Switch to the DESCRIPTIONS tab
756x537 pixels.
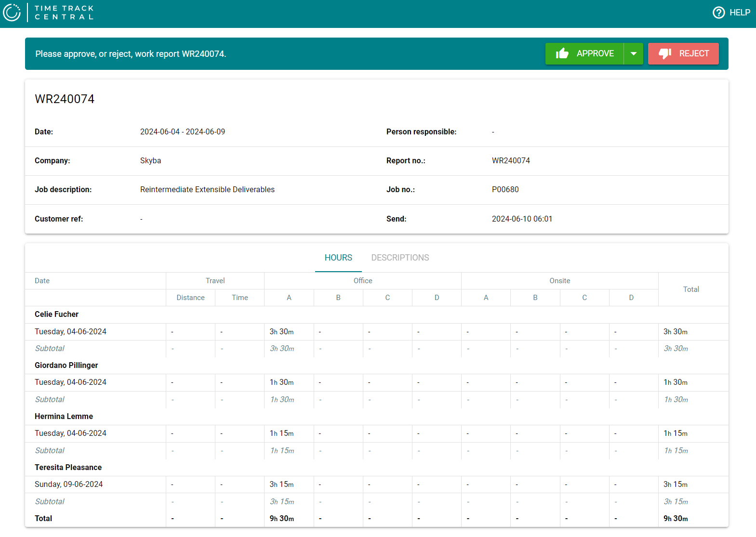(400, 258)
